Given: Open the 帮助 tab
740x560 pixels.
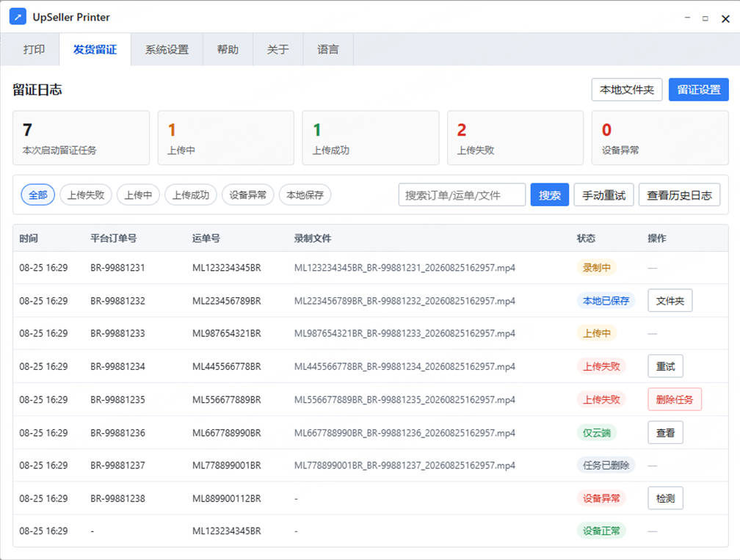Looking at the screenshot, I should pyautogui.click(x=228, y=49).
